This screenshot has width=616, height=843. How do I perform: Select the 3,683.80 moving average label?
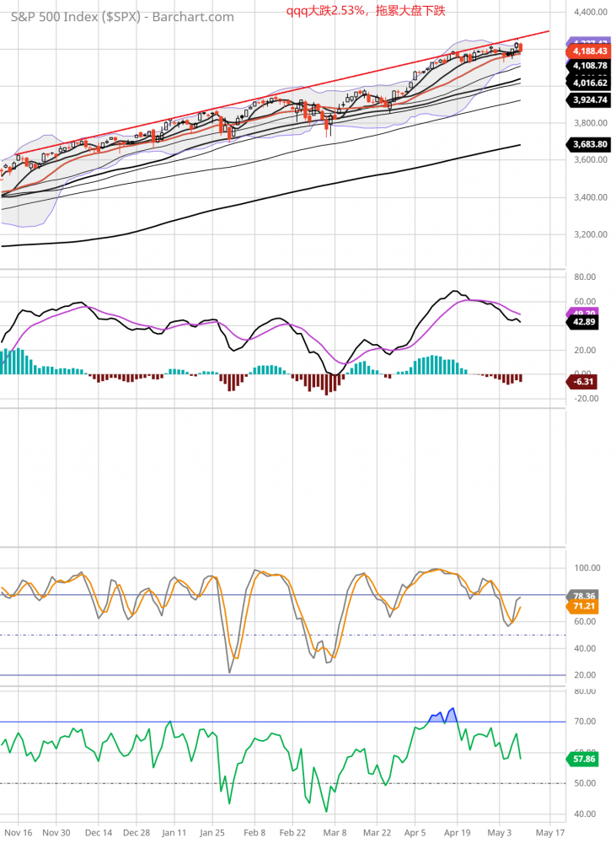pyautogui.click(x=589, y=144)
